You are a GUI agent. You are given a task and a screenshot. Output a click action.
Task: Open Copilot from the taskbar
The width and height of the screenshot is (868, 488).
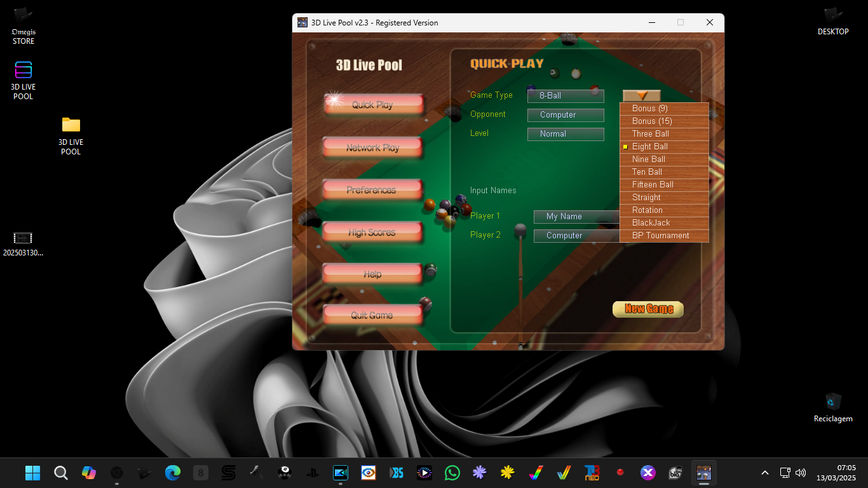[x=88, y=473]
